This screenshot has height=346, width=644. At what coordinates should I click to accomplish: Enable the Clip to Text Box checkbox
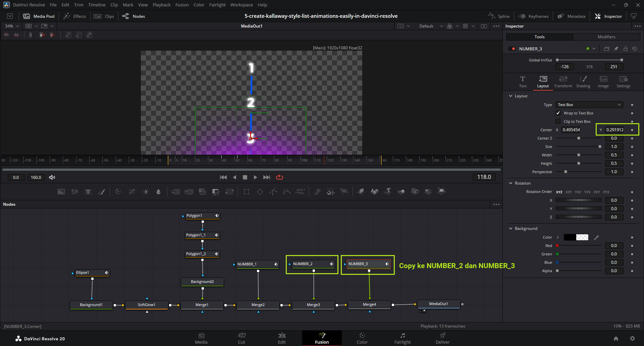coord(558,121)
